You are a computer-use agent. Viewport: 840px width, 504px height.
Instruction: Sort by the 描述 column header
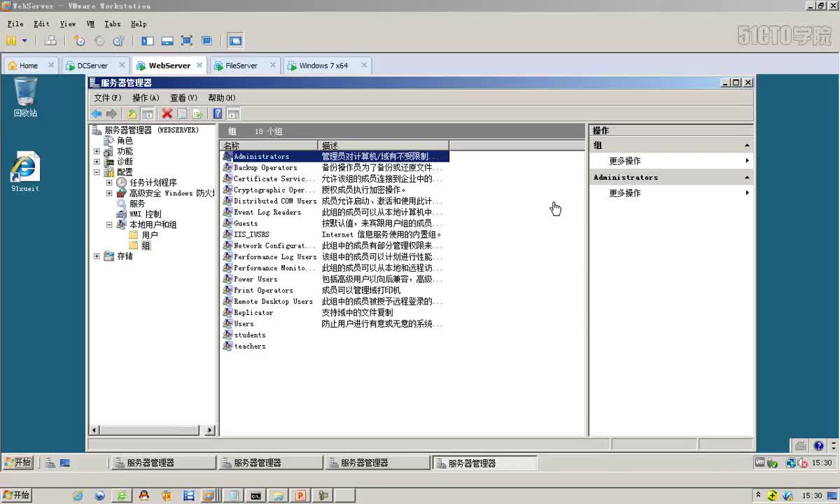tap(384, 146)
